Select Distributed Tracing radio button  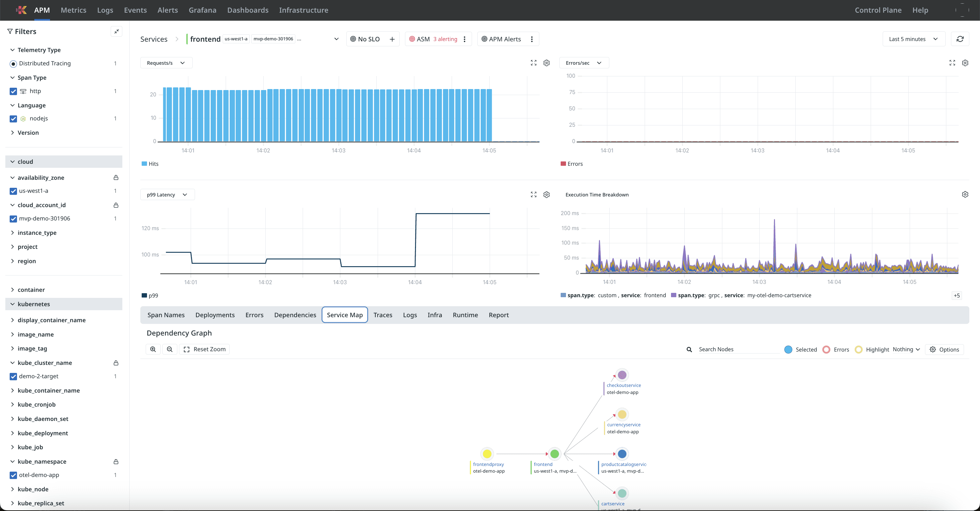pyautogui.click(x=13, y=64)
